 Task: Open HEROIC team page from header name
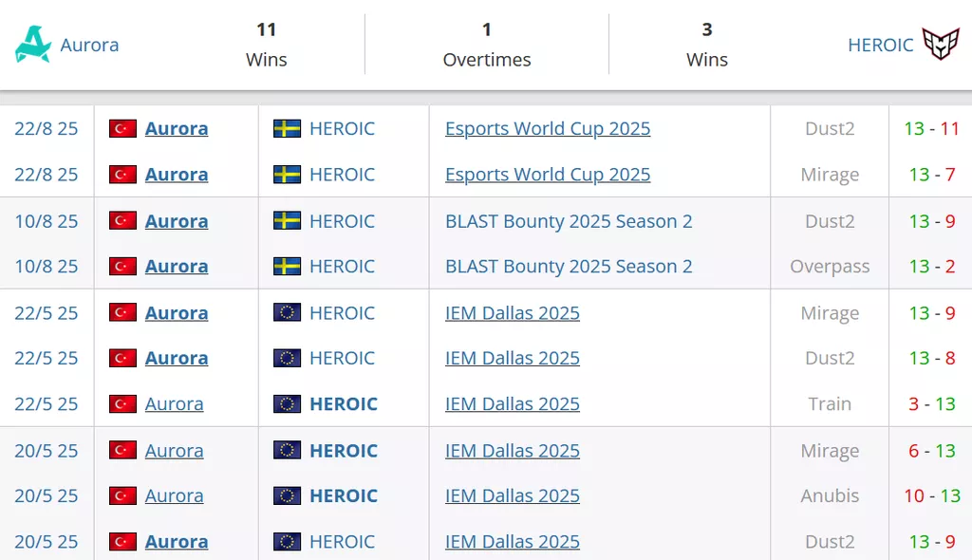coord(880,45)
